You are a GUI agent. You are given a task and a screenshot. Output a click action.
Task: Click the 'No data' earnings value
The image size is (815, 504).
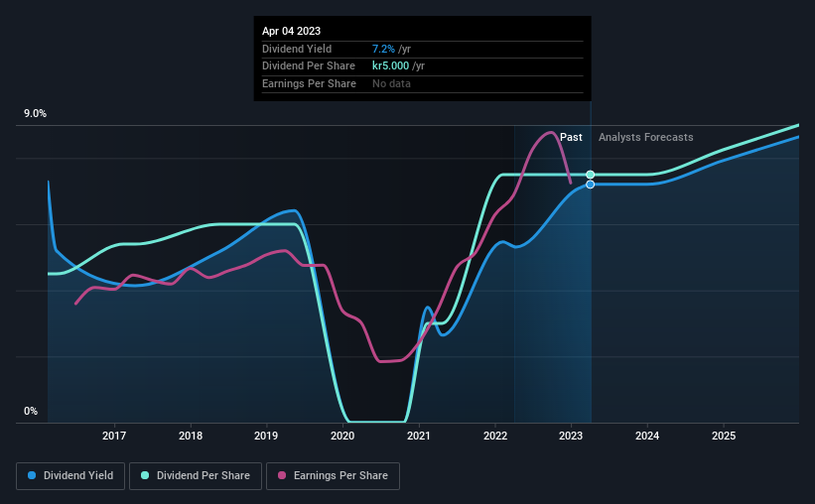coord(391,83)
